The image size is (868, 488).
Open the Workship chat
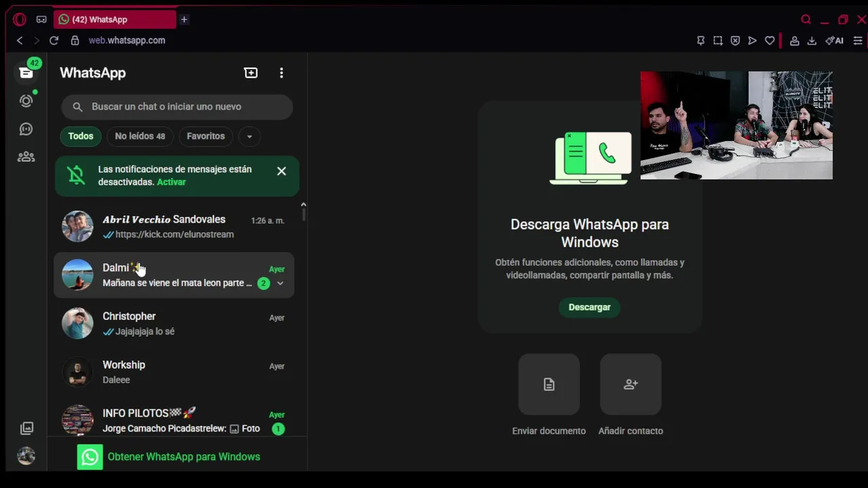click(174, 372)
